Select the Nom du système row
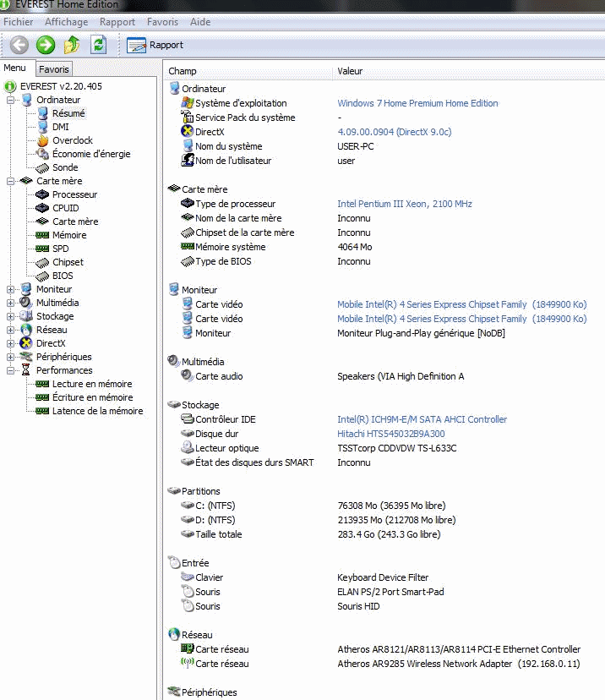The height and width of the screenshot is (700, 605). tap(384, 146)
